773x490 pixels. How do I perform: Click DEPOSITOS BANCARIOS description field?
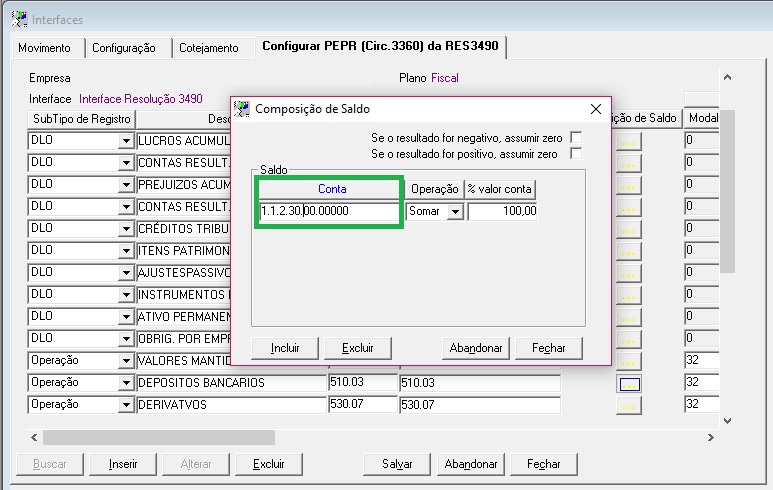[x=231, y=383]
